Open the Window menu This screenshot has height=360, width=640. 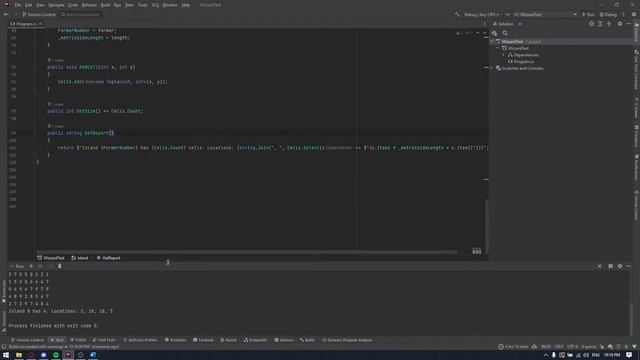170,5
